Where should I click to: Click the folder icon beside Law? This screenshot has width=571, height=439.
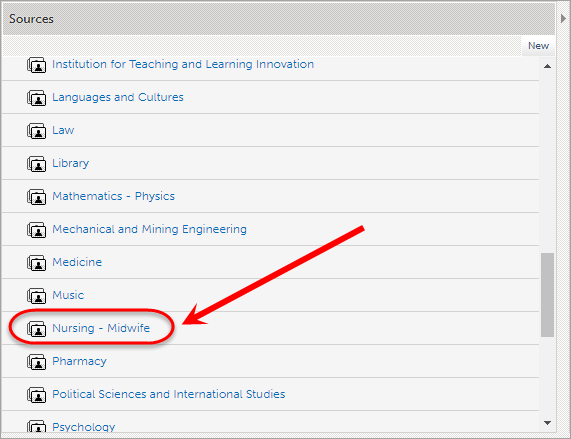point(36,131)
